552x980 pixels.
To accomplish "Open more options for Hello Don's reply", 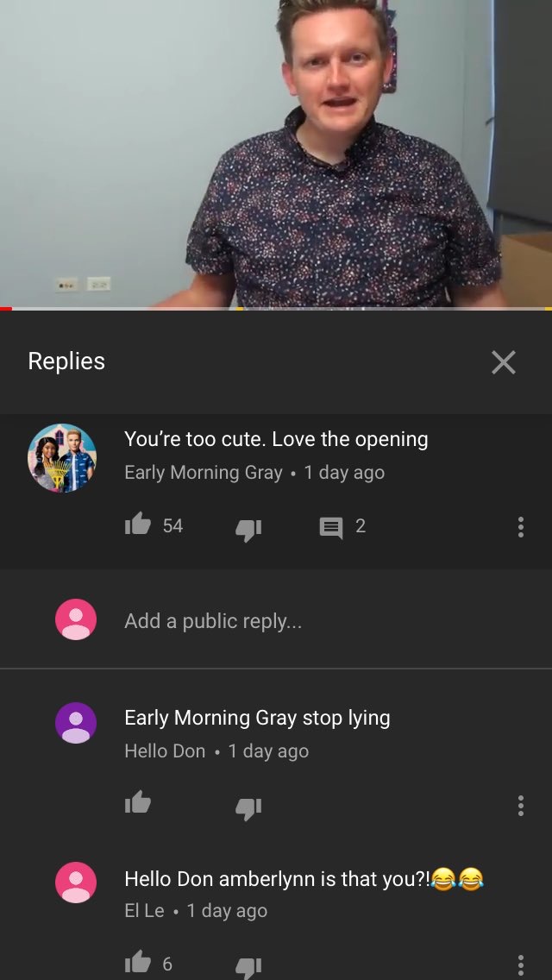I will (x=521, y=806).
